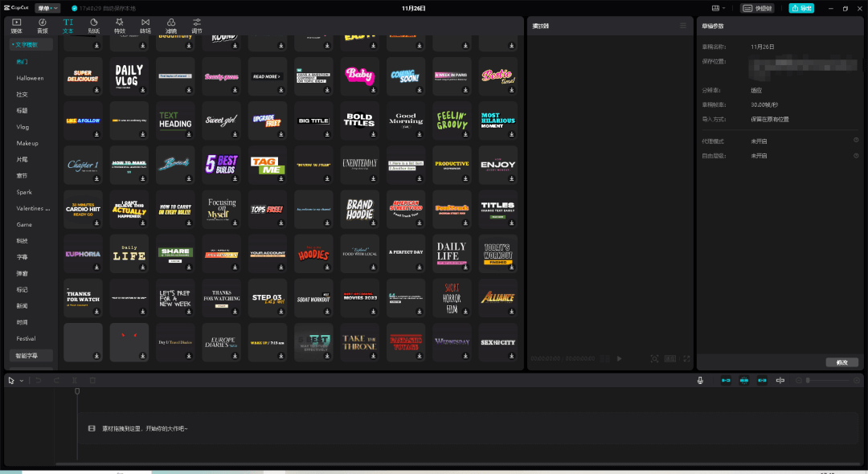Select the Halloween template category
Image resolution: width=868 pixels, height=474 pixels.
[30, 78]
